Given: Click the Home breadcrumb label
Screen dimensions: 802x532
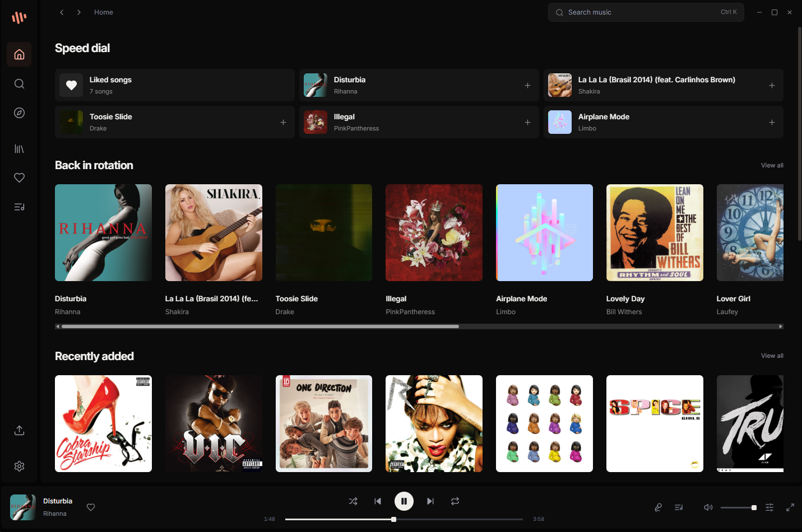Looking at the screenshot, I should [104, 12].
